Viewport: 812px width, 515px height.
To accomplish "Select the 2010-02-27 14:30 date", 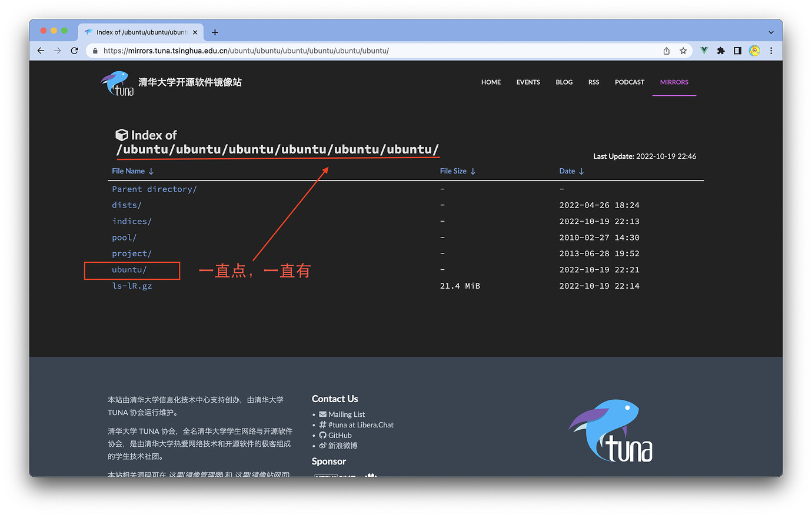I will click(x=599, y=238).
